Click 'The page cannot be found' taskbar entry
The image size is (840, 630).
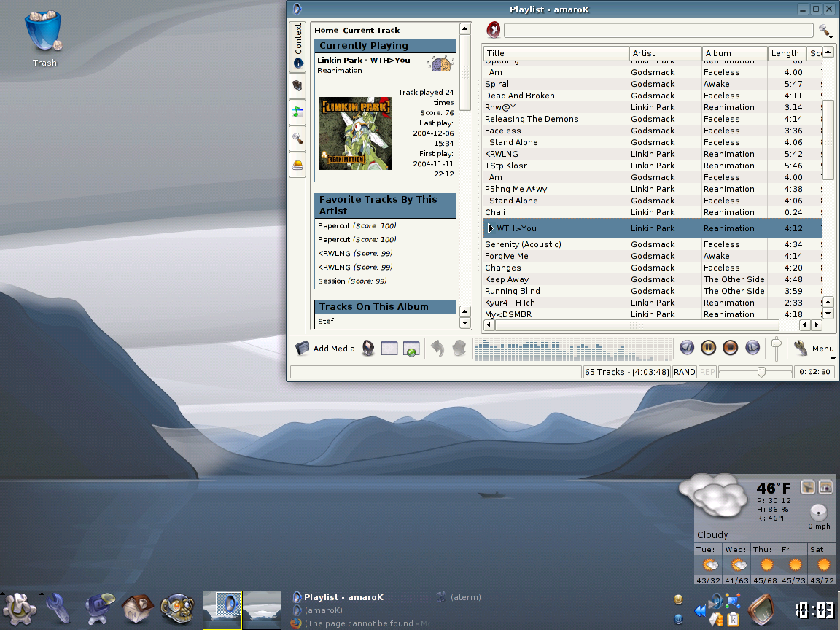pos(360,623)
